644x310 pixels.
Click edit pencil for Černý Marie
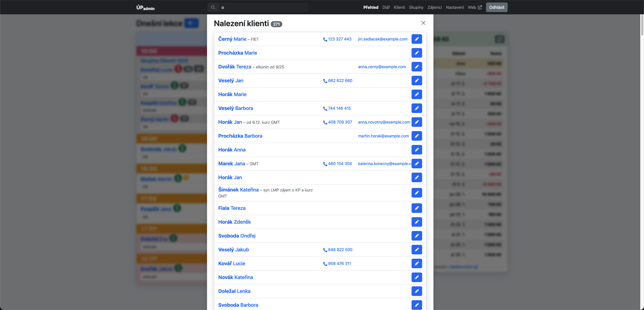click(417, 39)
